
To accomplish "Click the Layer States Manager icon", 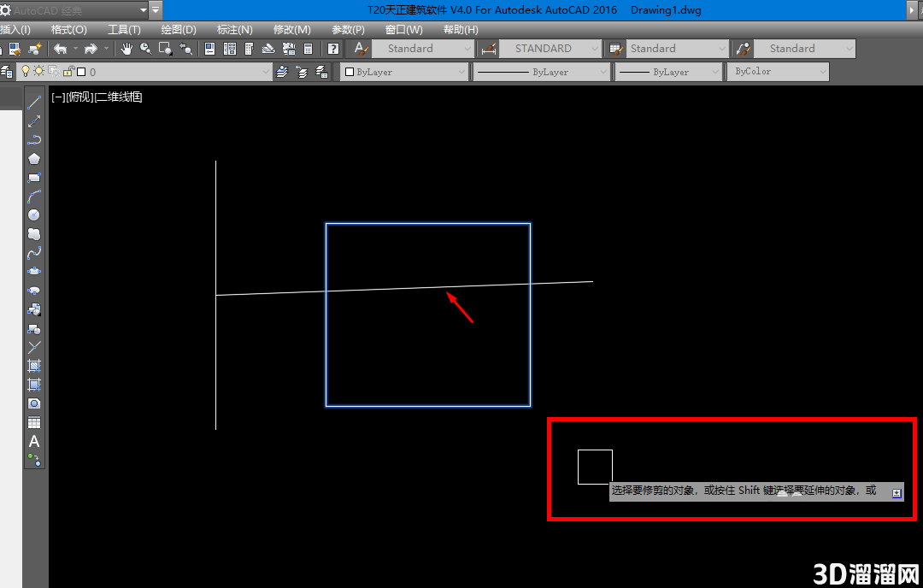I will pos(321,72).
